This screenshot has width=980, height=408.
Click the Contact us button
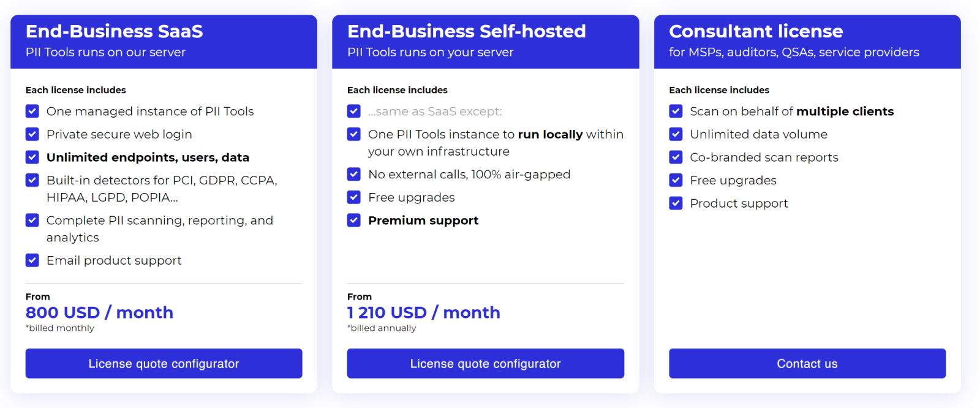(x=807, y=363)
